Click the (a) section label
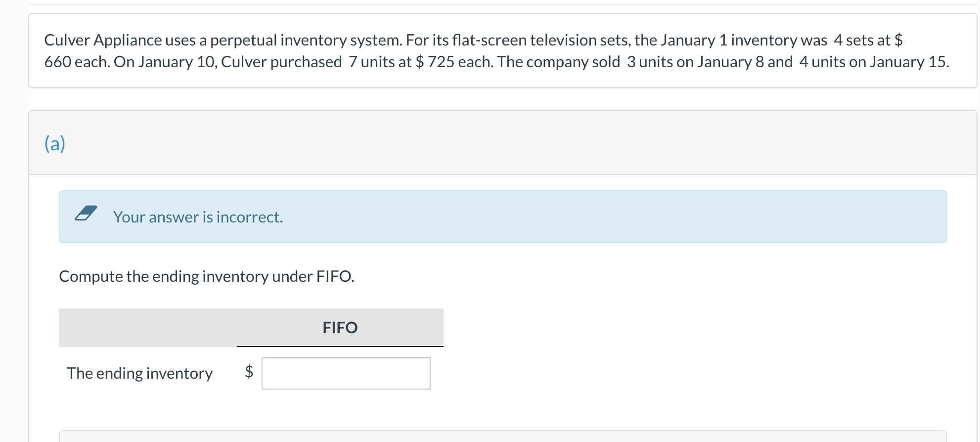Viewport: 980px width, 442px height. point(55,144)
